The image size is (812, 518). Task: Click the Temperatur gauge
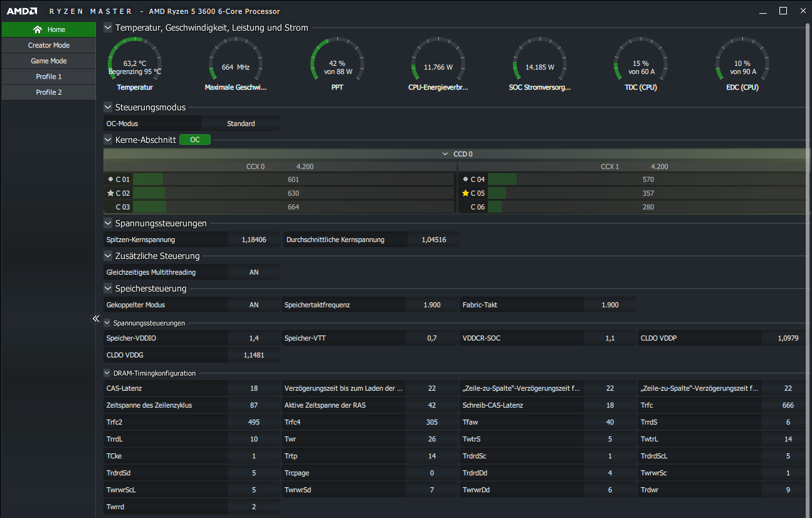[x=135, y=65]
